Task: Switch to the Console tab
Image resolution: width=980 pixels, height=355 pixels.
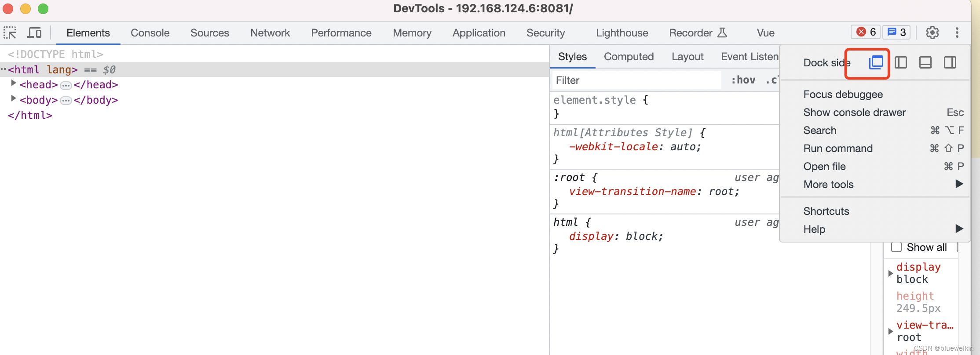Action: 150,33
